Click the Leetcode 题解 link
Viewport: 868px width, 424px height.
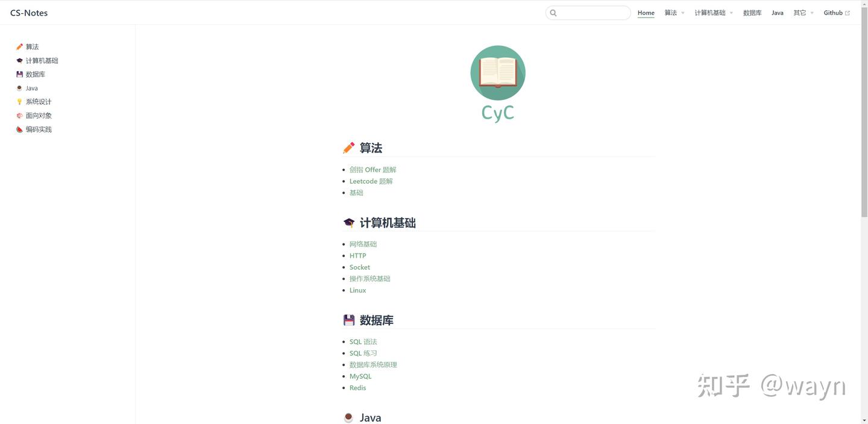pyautogui.click(x=371, y=181)
